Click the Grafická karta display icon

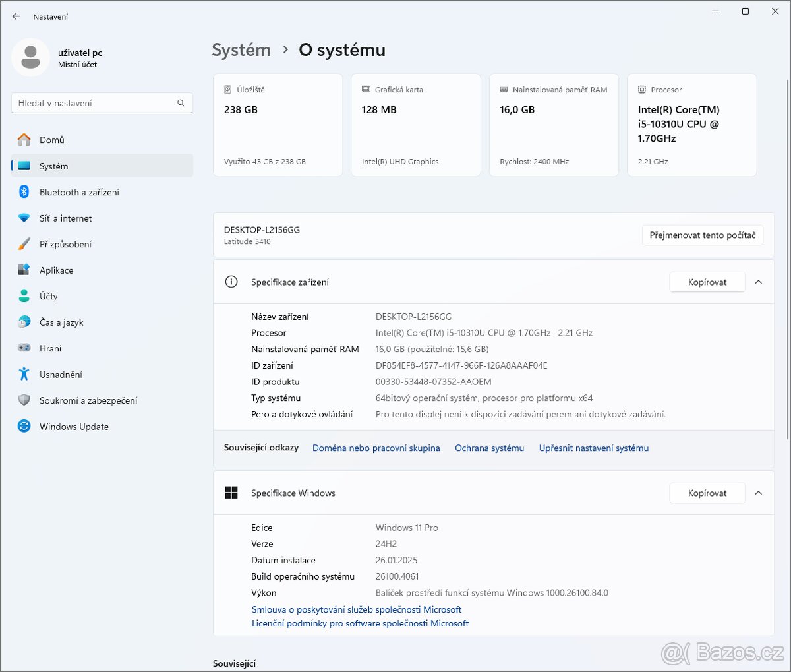366,89
